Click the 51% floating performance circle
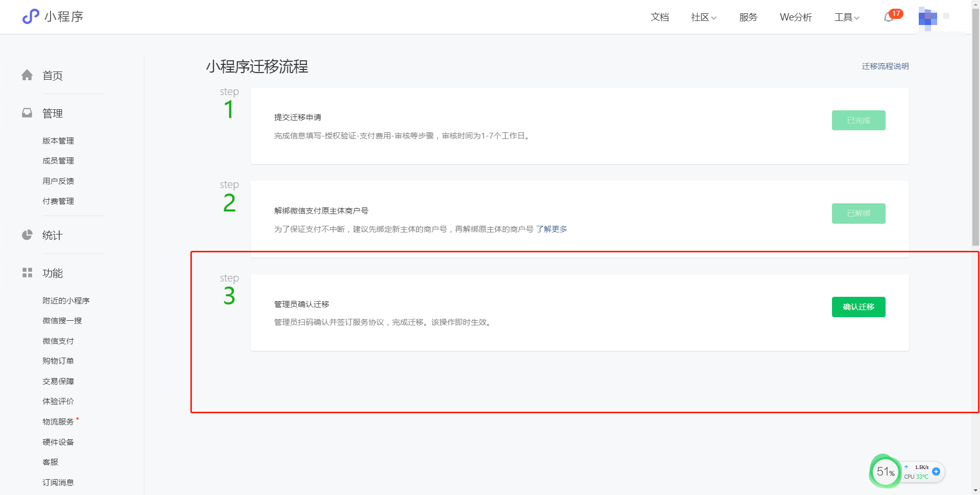The image size is (980, 495). click(885, 472)
